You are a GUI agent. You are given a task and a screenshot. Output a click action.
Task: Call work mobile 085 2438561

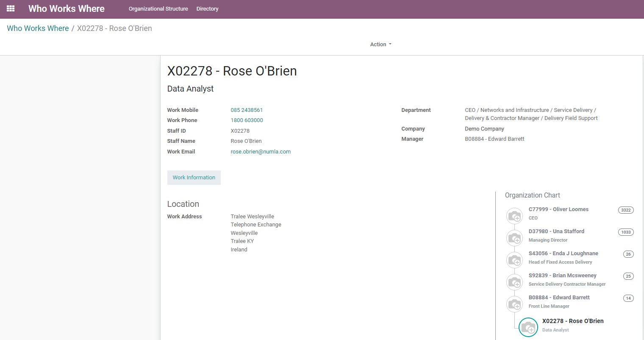(247, 110)
